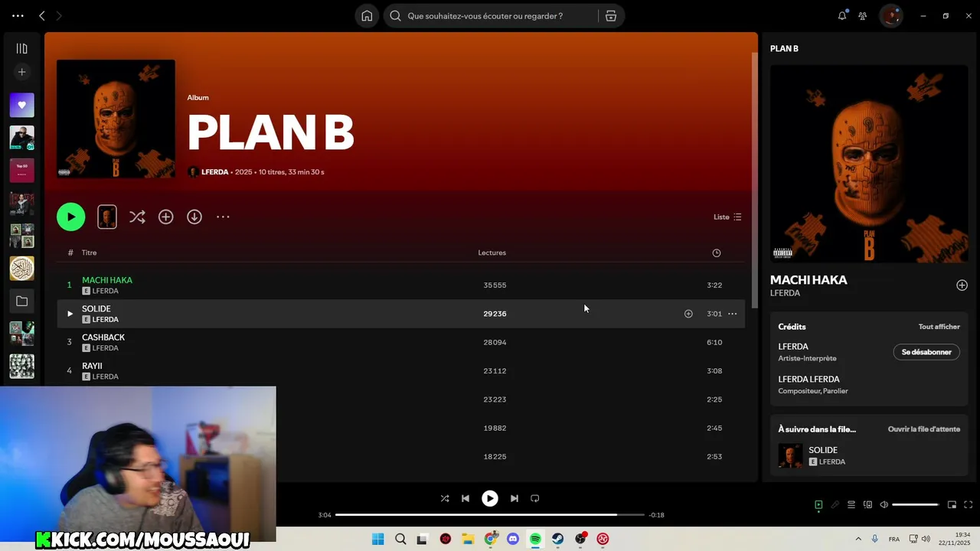980x551 pixels.
Task: Play the PLAN B album with green button
Action: point(71,217)
